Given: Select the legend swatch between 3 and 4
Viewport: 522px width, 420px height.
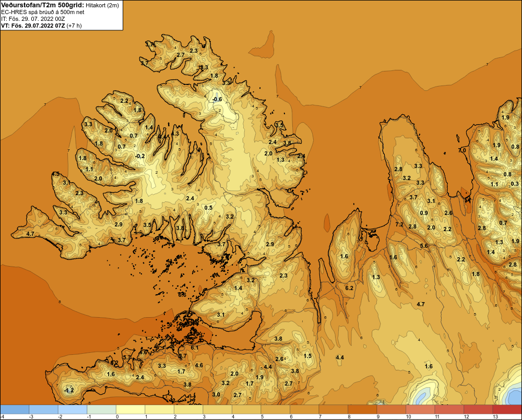Looking at the screenshot, I should pyautogui.click(x=217, y=410).
